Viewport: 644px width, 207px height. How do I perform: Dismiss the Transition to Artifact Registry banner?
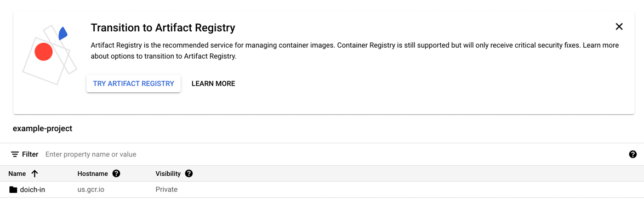(619, 27)
